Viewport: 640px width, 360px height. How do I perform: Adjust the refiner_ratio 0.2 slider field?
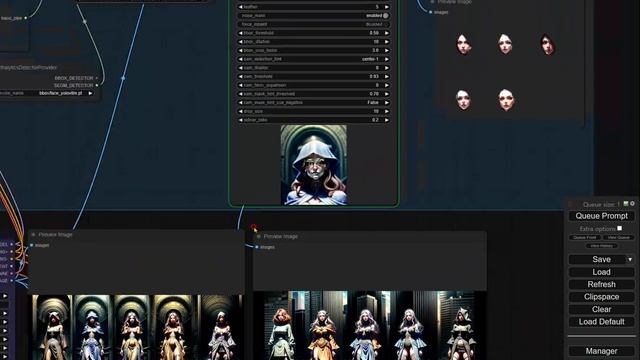313,120
